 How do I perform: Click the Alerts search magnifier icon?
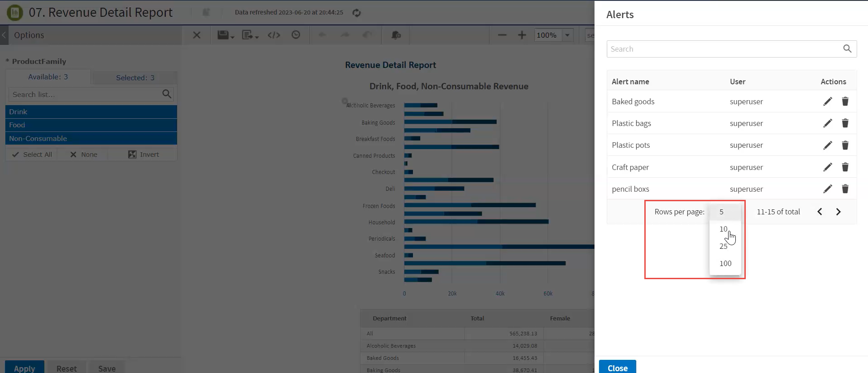point(847,48)
